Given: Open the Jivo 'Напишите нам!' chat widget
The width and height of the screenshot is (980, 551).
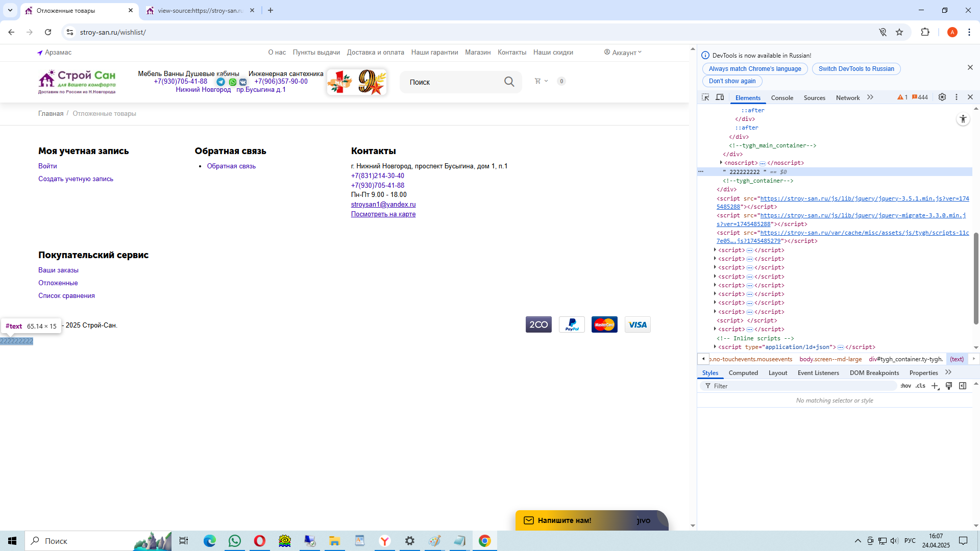Looking at the screenshot, I should coord(592,520).
